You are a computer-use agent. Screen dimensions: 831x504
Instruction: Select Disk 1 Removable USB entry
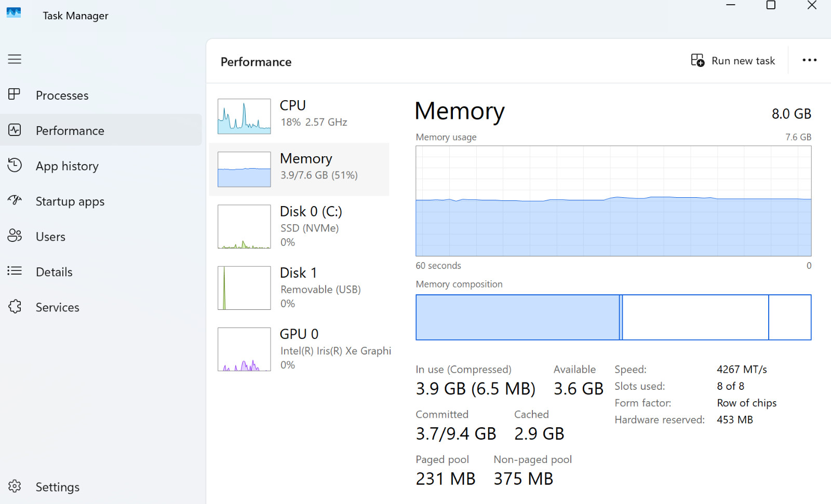pos(299,288)
